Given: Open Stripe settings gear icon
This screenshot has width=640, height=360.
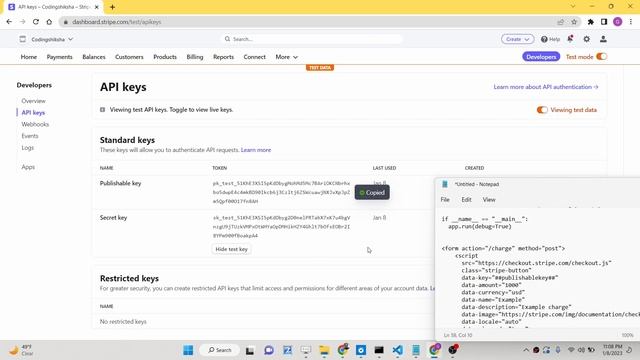Looking at the screenshot, I should 587,39.
